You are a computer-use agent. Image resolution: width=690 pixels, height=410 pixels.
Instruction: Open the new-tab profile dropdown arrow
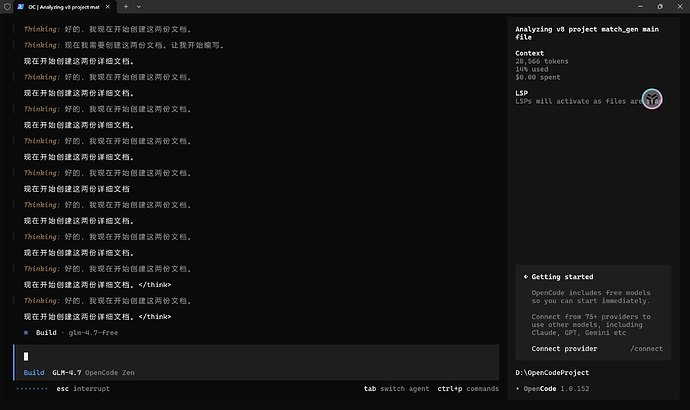[x=139, y=7]
